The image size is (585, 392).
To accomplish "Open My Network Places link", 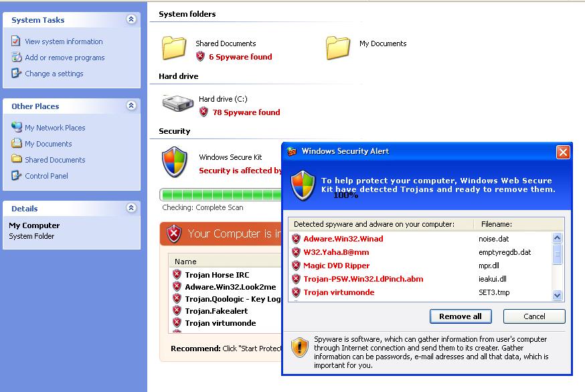I will point(55,128).
